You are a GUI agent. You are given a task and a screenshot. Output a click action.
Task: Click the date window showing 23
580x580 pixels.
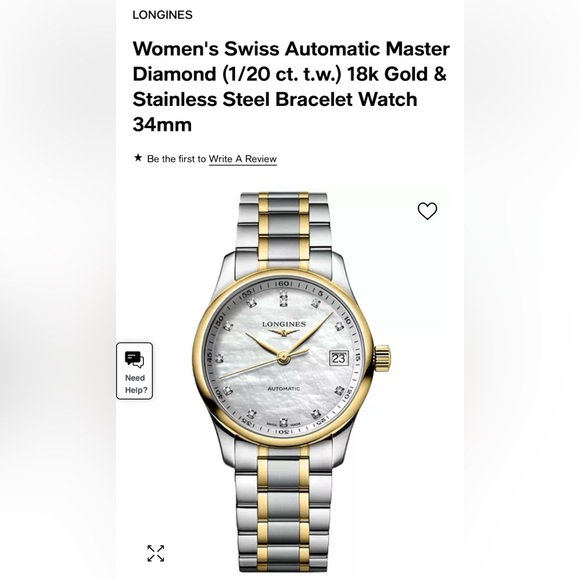(x=338, y=358)
